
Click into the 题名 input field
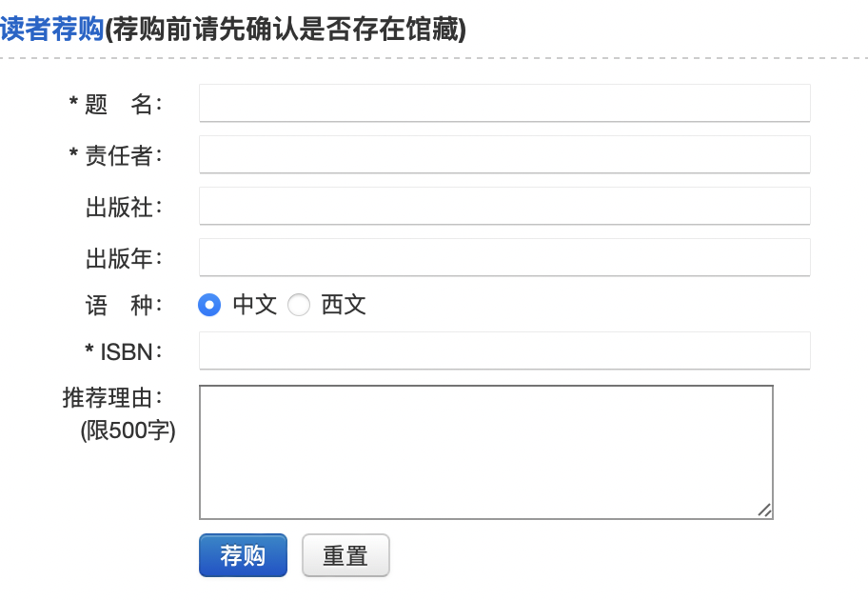pyautogui.click(x=503, y=103)
